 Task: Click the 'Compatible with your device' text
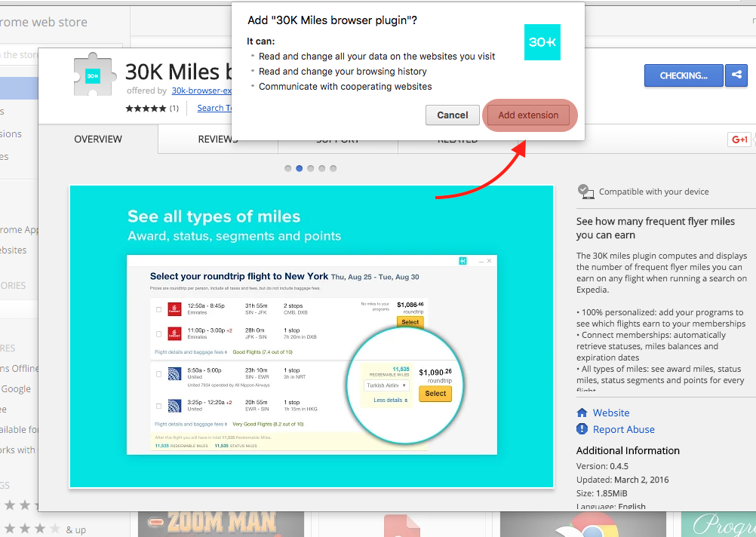point(654,192)
